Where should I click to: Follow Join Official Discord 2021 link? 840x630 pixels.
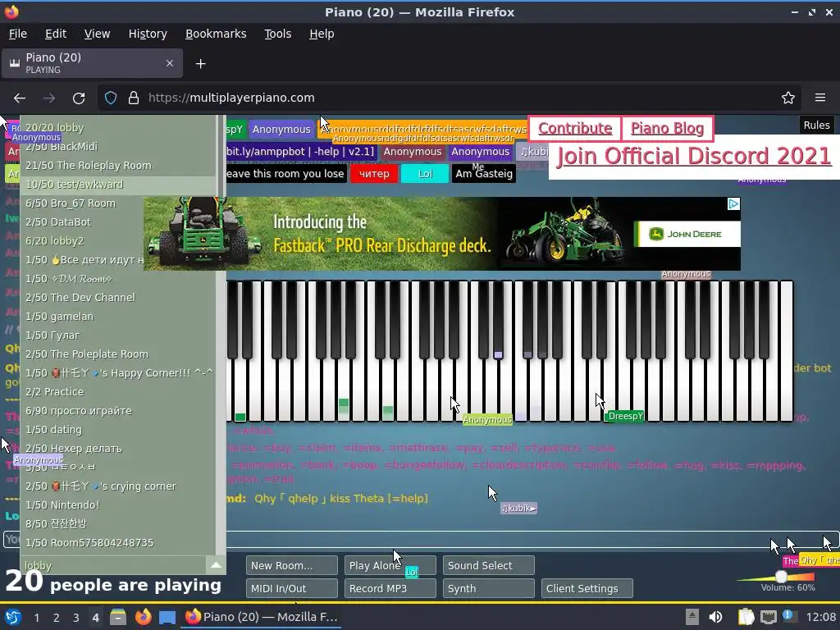pyautogui.click(x=694, y=156)
